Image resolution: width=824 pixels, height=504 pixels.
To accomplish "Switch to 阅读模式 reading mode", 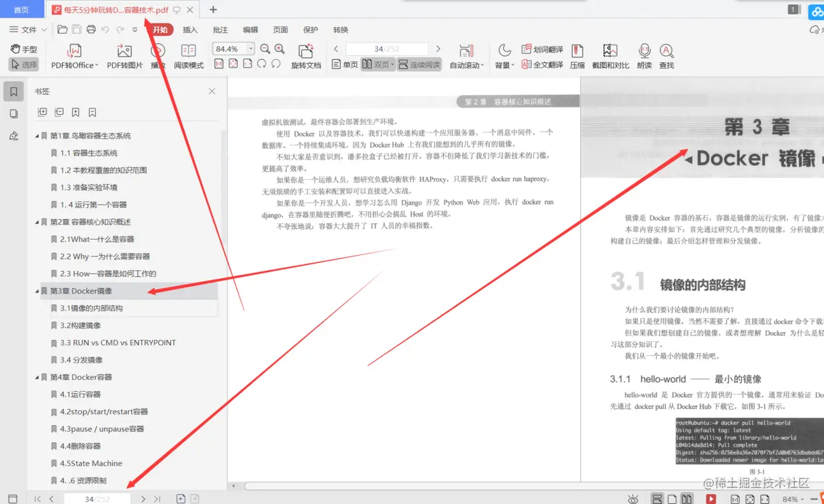I will point(189,56).
